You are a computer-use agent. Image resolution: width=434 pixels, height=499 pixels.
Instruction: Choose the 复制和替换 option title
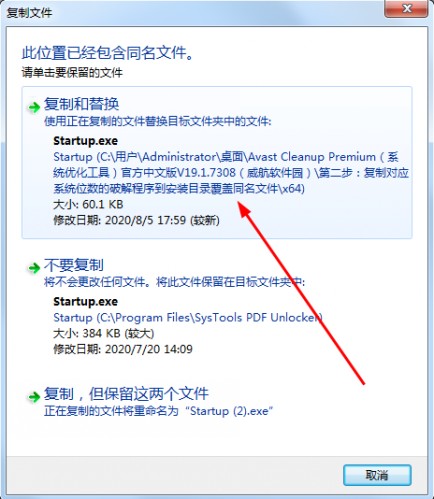point(81,104)
